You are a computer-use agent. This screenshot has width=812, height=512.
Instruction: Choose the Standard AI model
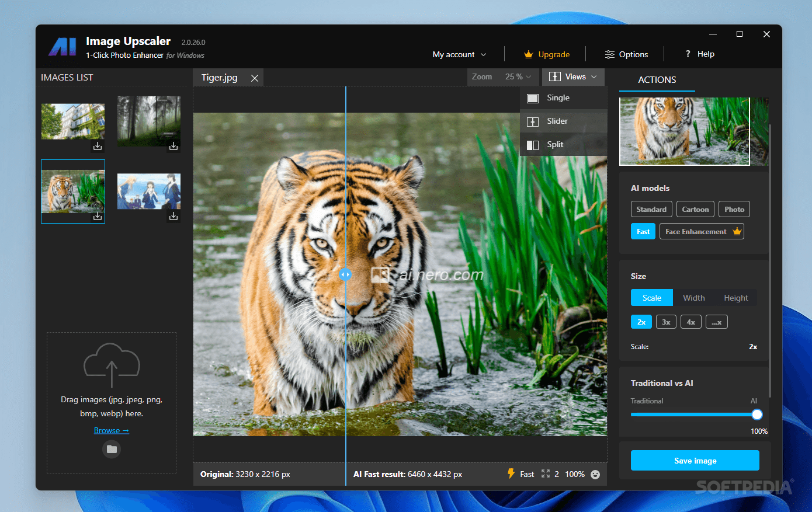point(651,209)
